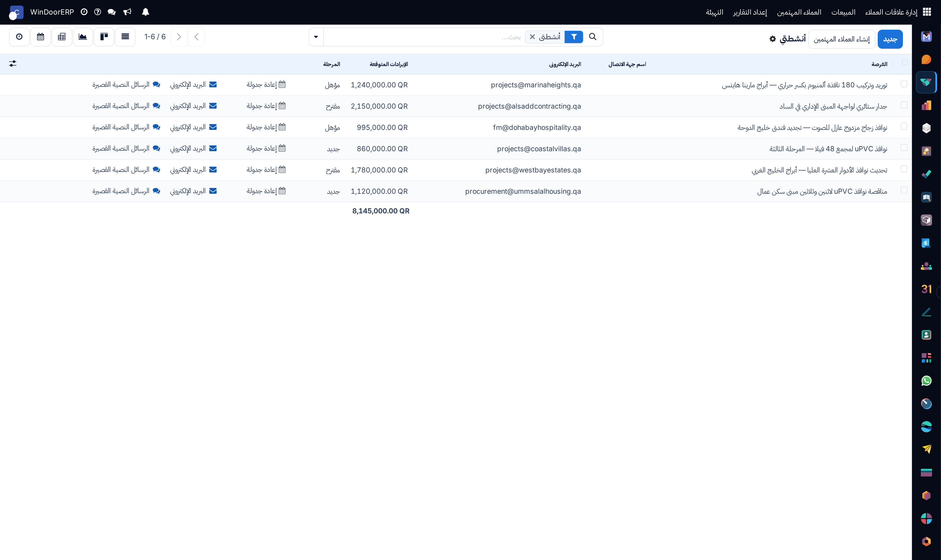Viewport: 941px width, 560px height.
Task: Click إدارة علاقات العملاء app title
Action: click(x=891, y=12)
